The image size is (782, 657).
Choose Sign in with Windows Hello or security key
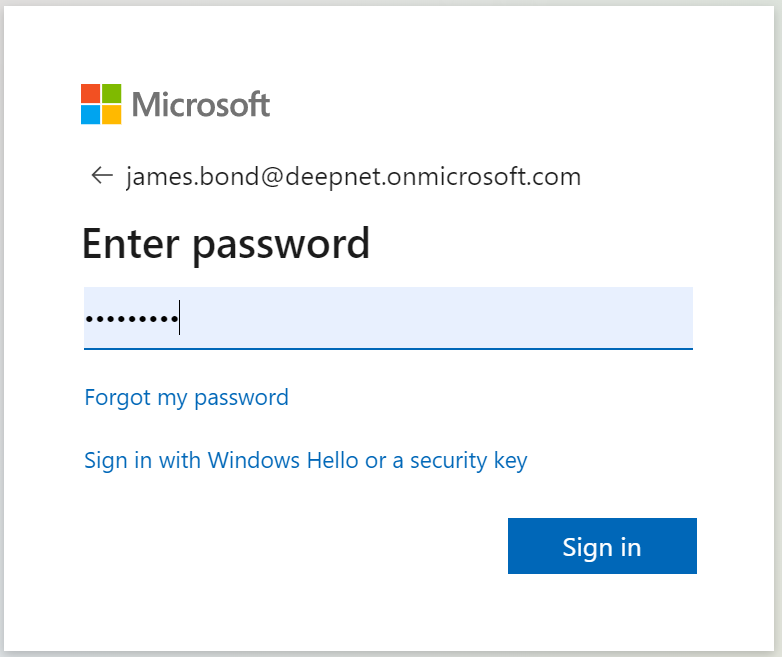click(306, 461)
